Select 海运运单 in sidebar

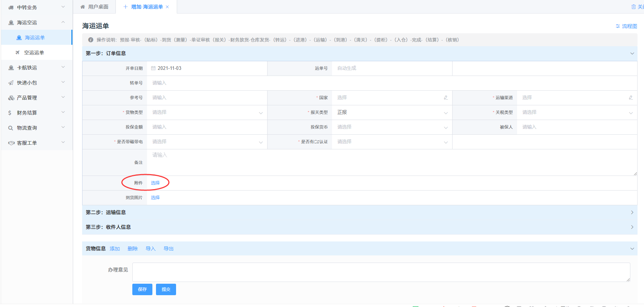point(36,38)
